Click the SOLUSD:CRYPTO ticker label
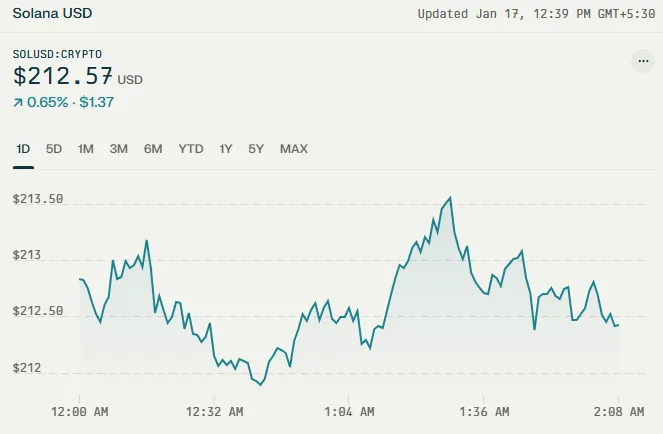 coord(57,54)
